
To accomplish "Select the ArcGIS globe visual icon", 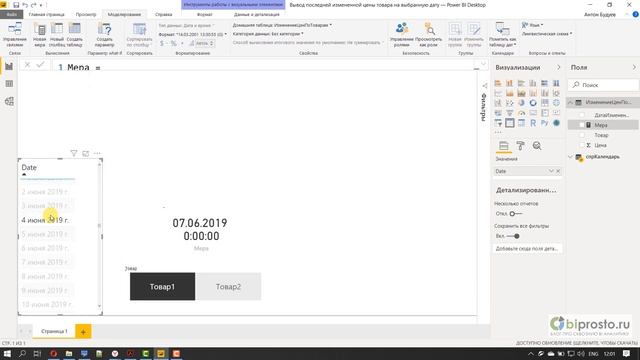I will pos(556,123).
